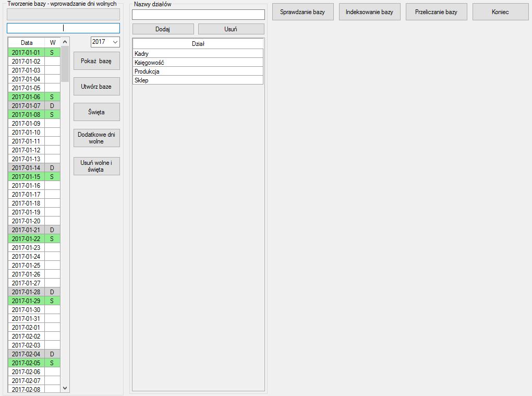Click Usuń wolne i święta button
The image size is (532, 396).
coord(96,166)
